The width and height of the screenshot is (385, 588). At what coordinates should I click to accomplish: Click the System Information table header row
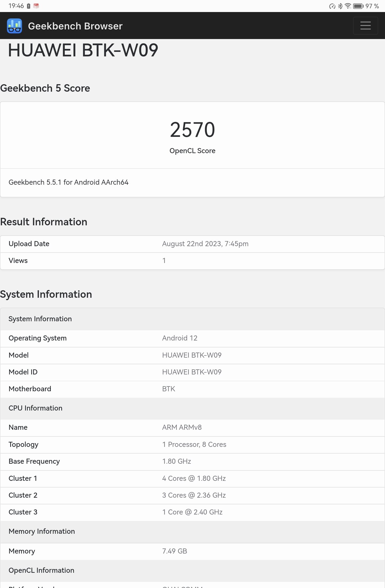192,319
